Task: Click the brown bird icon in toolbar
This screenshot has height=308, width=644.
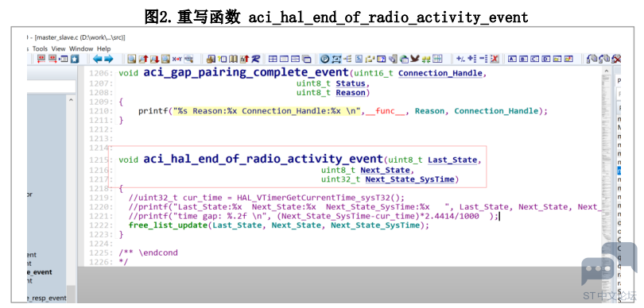Action: (415, 59)
